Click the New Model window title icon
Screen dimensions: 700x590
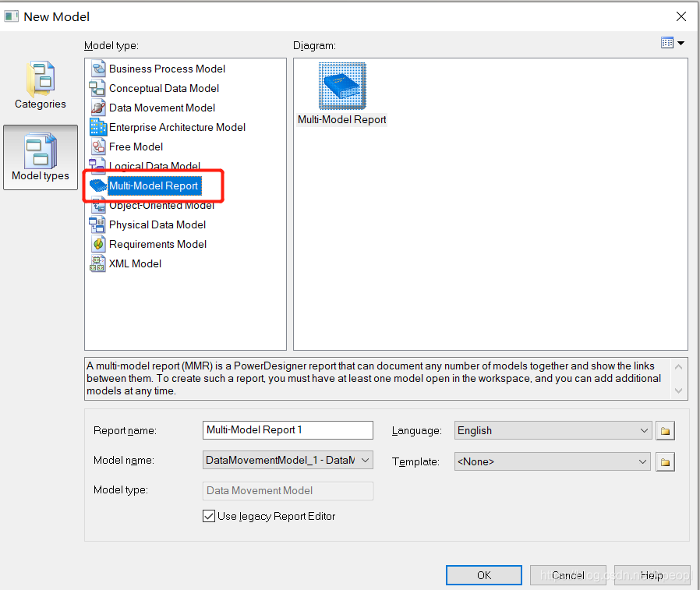(x=11, y=16)
